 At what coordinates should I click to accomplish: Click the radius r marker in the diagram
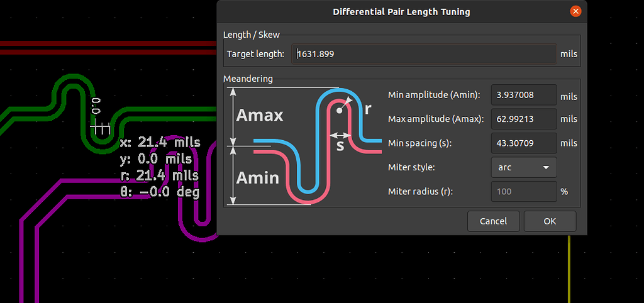tap(367, 107)
